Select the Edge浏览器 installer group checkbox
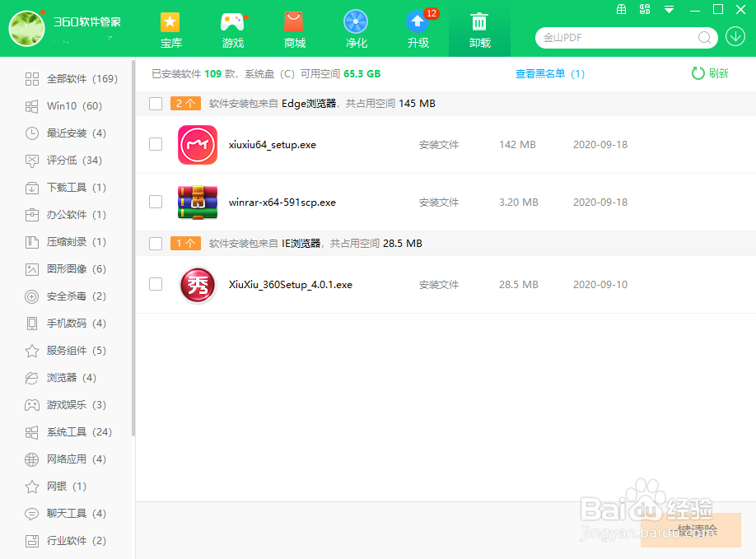Viewport: 756px width, 559px height. (156, 103)
